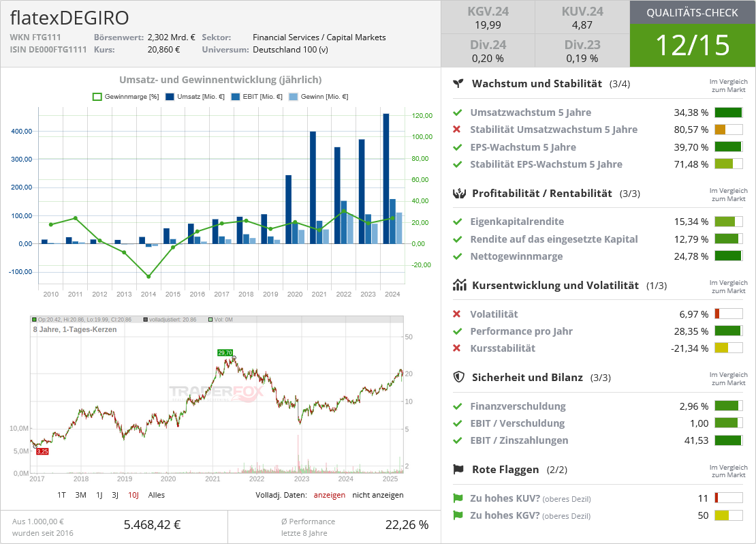The width and height of the screenshot is (756, 544).
Task: Click the shield icon beside Sicherheit und Bilanz
Action: point(458,377)
